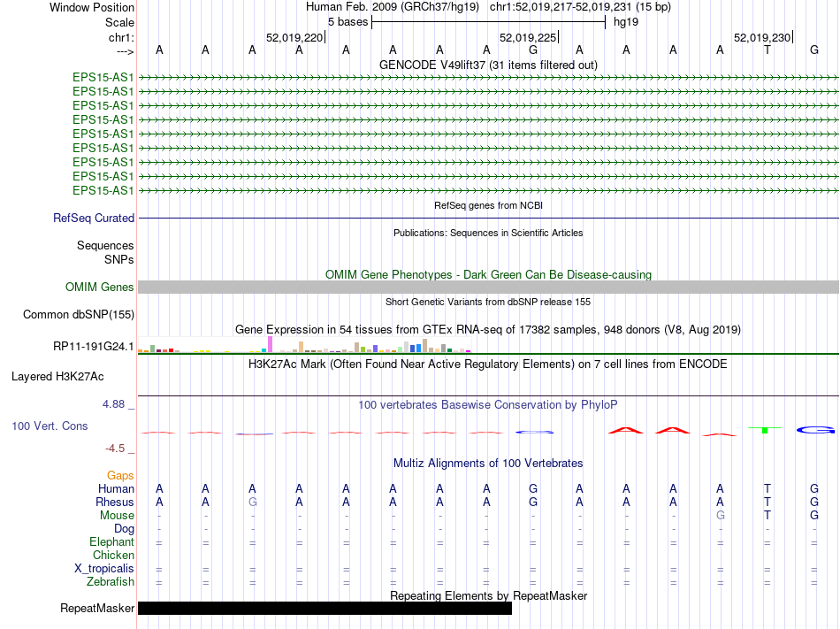This screenshot has width=840, height=629.
Task: Click the GENCODE V49lift37 track title
Action: (x=488, y=65)
